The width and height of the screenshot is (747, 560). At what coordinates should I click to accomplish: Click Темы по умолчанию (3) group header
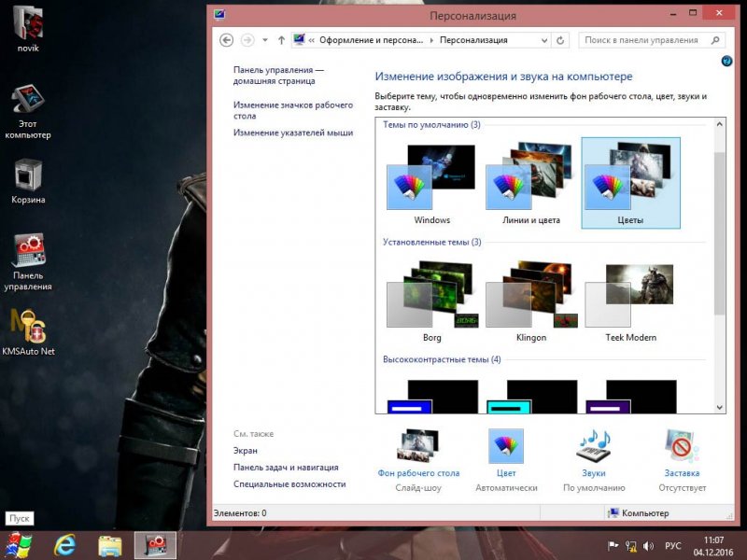coord(431,125)
